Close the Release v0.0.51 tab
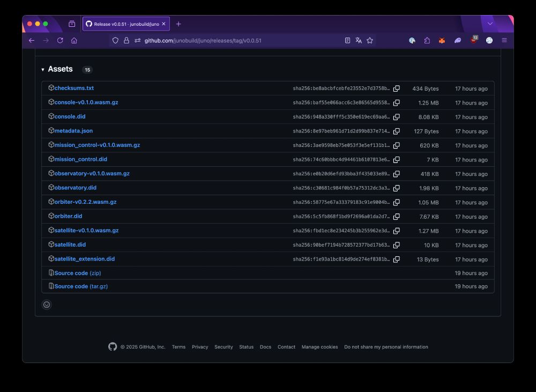 tap(163, 24)
